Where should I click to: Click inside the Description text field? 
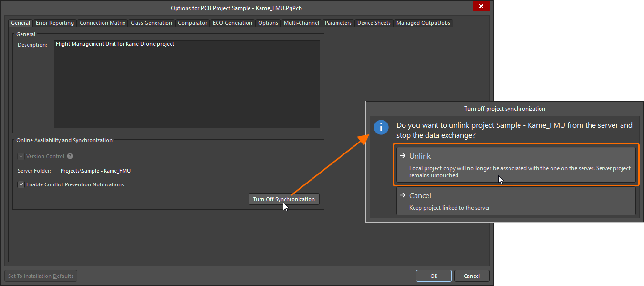pos(187,84)
